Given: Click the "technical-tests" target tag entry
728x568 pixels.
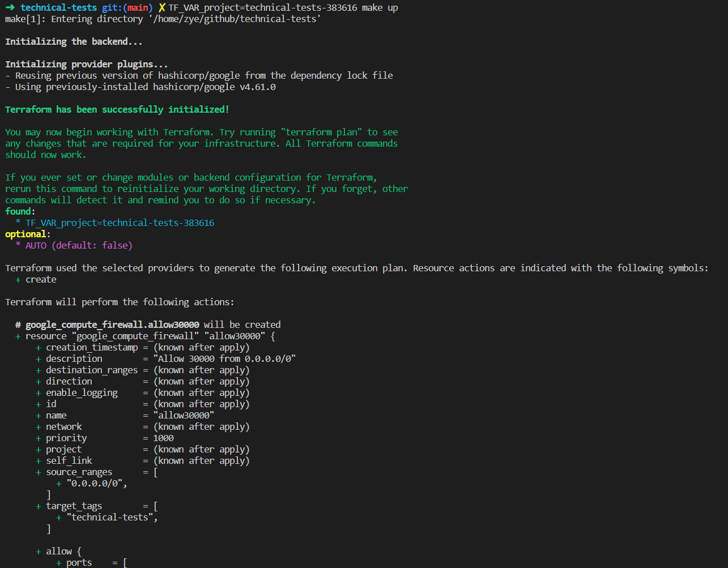Looking at the screenshot, I should click(112, 517).
